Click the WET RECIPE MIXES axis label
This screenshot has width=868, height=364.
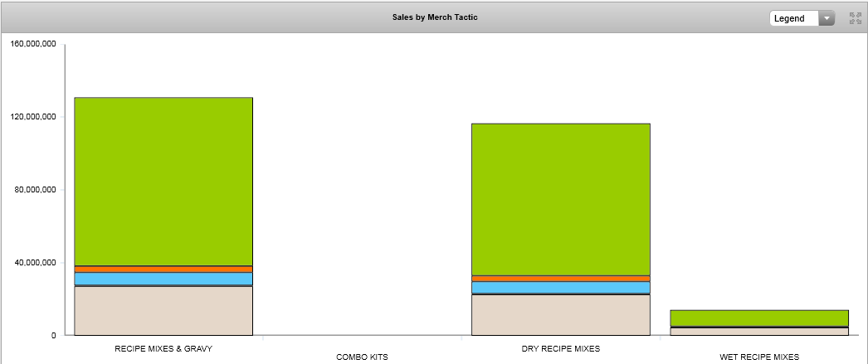[x=758, y=357]
